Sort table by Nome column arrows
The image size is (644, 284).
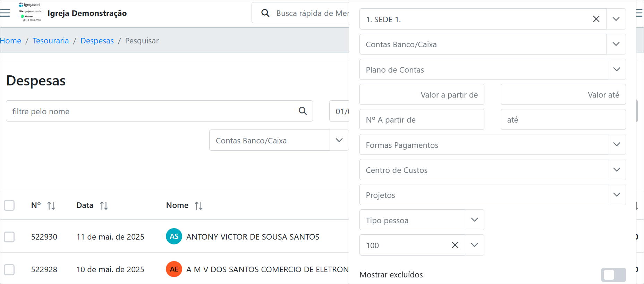198,206
